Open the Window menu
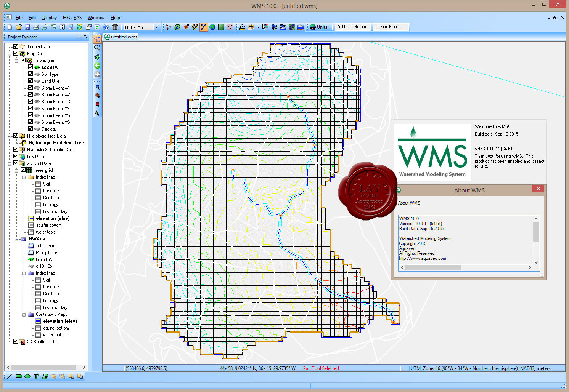569x392 pixels. click(x=96, y=18)
